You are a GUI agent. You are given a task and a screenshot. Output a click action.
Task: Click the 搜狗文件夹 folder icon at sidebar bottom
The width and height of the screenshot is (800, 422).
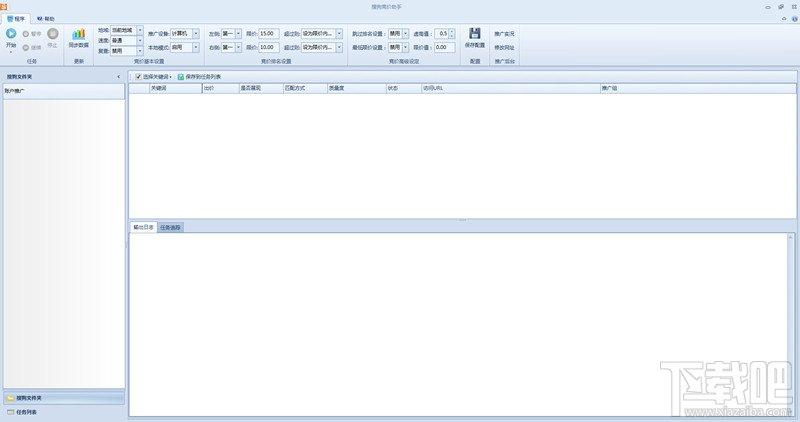click(x=10, y=398)
